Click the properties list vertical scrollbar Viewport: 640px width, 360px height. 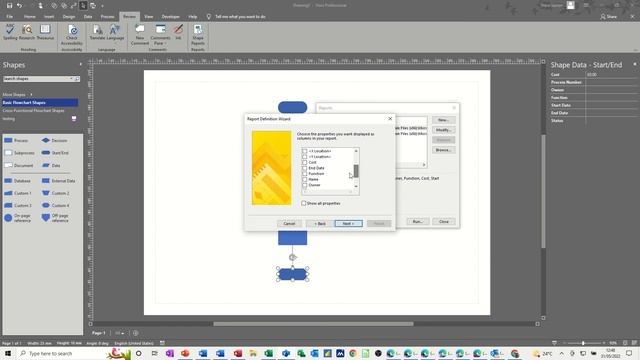coord(356,170)
